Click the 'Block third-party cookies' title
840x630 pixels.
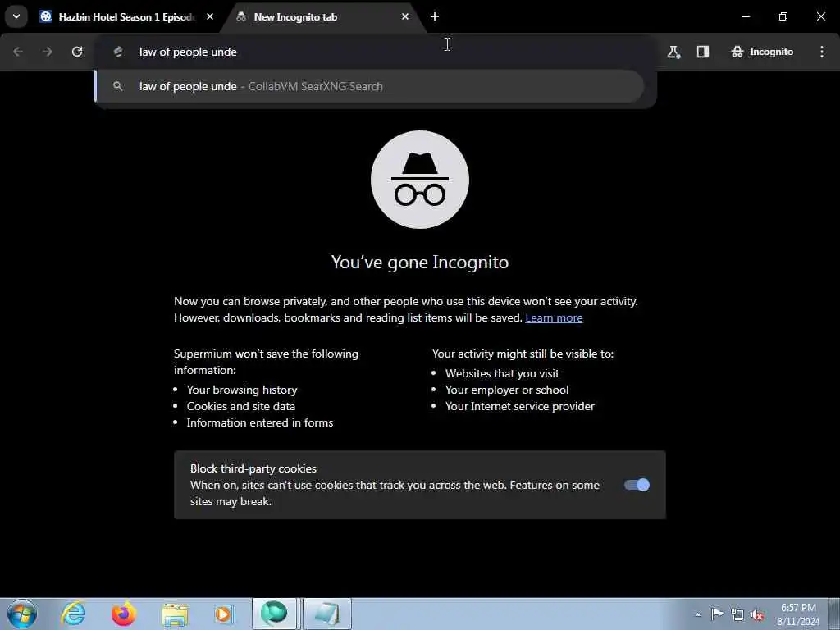pyautogui.click(x=253, y=468)
